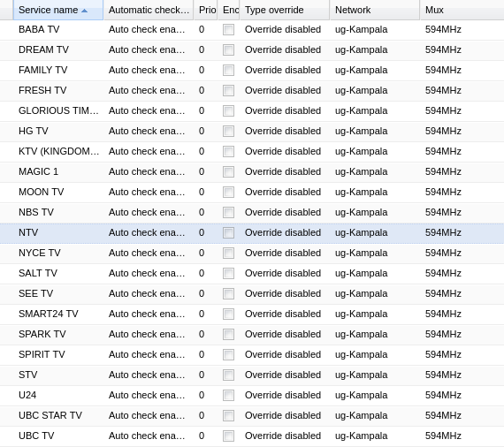
Task: Sort by the Service name column header
Action: [x=58, y=10]
